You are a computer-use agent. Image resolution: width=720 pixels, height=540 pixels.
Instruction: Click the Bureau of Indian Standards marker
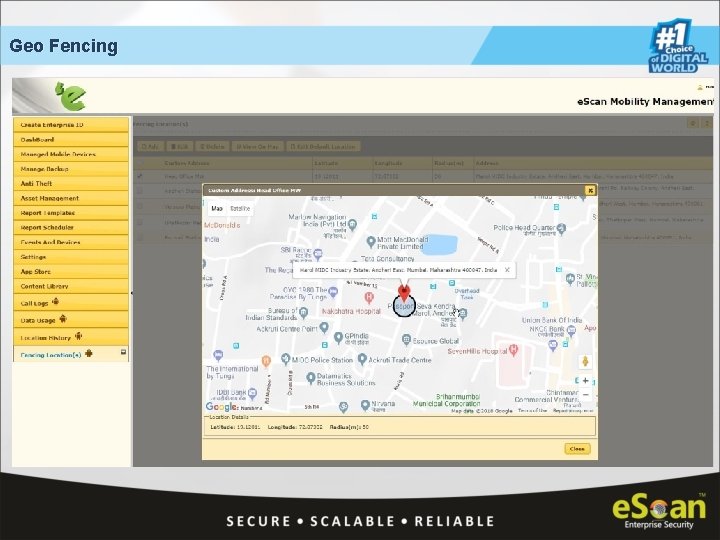[x=304, y=313]
